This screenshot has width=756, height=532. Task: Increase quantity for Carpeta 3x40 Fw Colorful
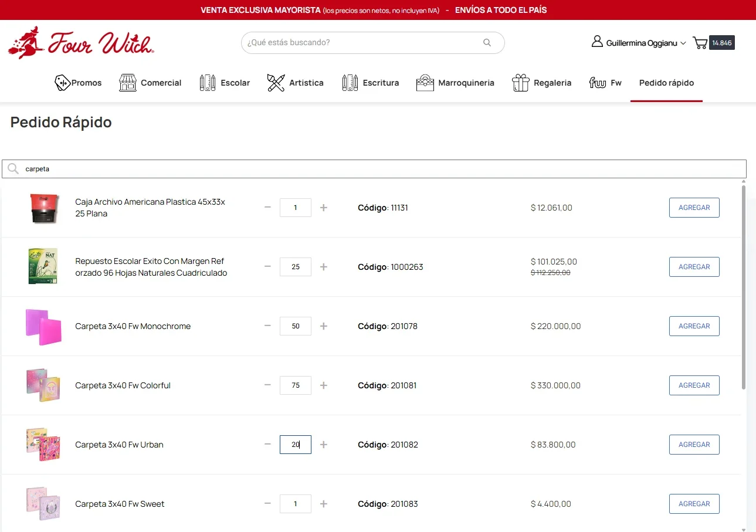pos(324,385)
